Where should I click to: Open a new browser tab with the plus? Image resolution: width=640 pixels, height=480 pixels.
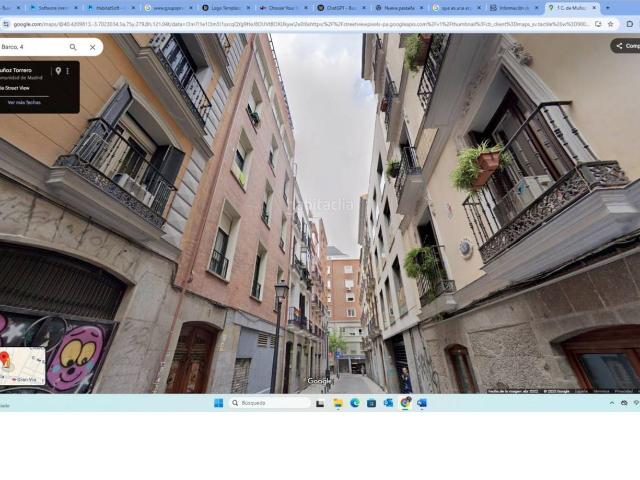[x=608, y=8]
